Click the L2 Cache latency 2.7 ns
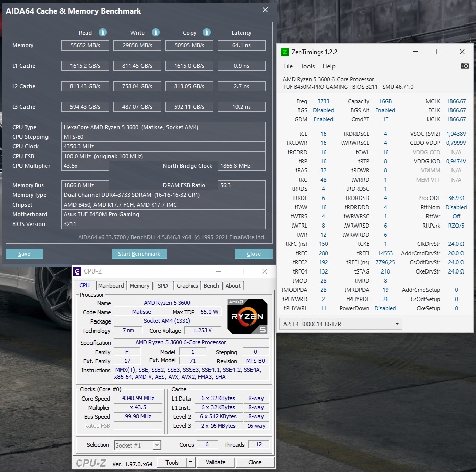Viewport: 476px width, 472px height. (x=242, y=86)
